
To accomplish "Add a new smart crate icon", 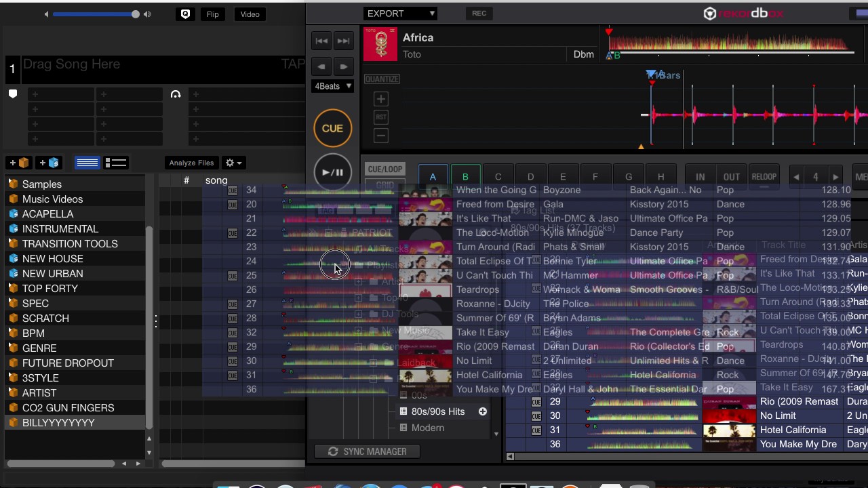I will click(x=49, y=163).
